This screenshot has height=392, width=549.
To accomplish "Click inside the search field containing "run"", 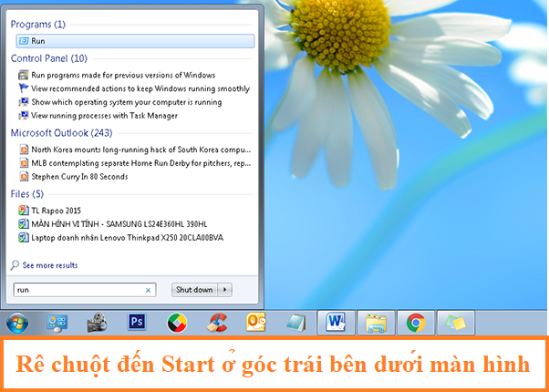I will 78,290.
